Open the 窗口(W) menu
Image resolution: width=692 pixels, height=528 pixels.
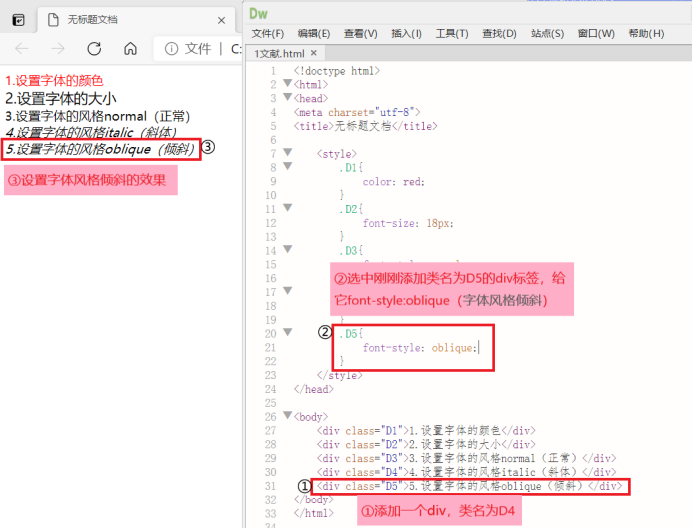(596, 34)
